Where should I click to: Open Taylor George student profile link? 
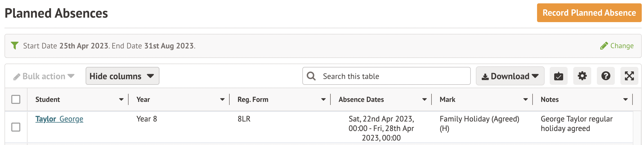pos(59,119)
